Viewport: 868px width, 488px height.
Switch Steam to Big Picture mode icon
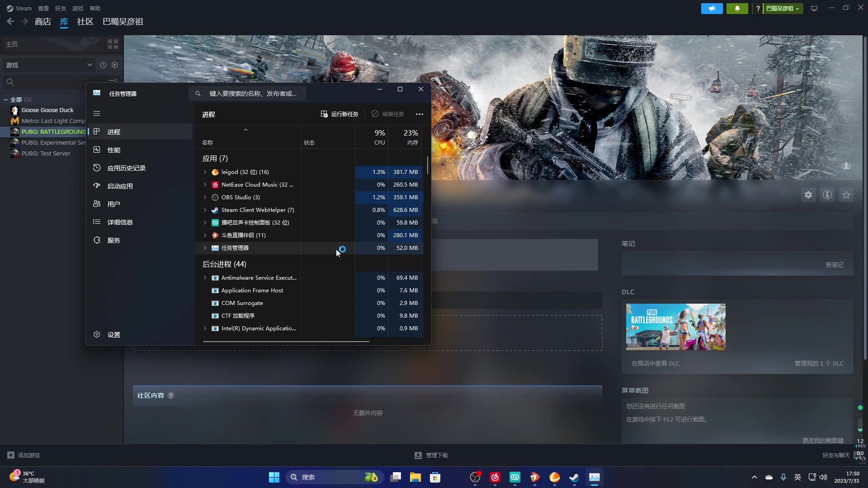[x=814, y=9]
